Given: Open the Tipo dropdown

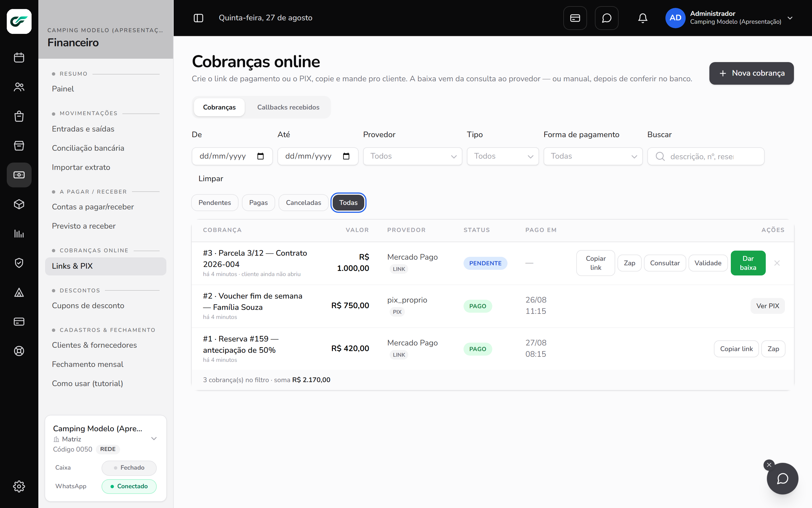Looking at the screenshot, I should point(503,156).
